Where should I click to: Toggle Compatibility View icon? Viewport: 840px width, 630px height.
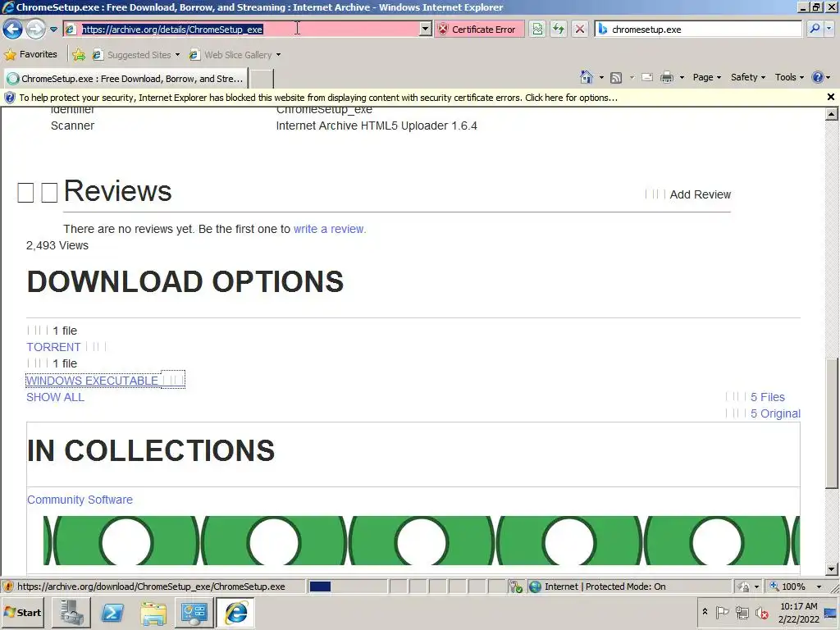[x=537, y=30]
